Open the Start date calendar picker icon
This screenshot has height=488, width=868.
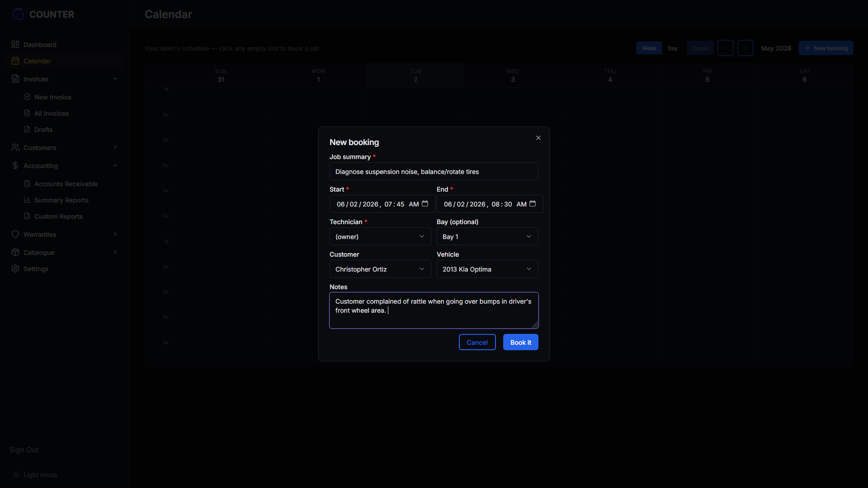425,204
